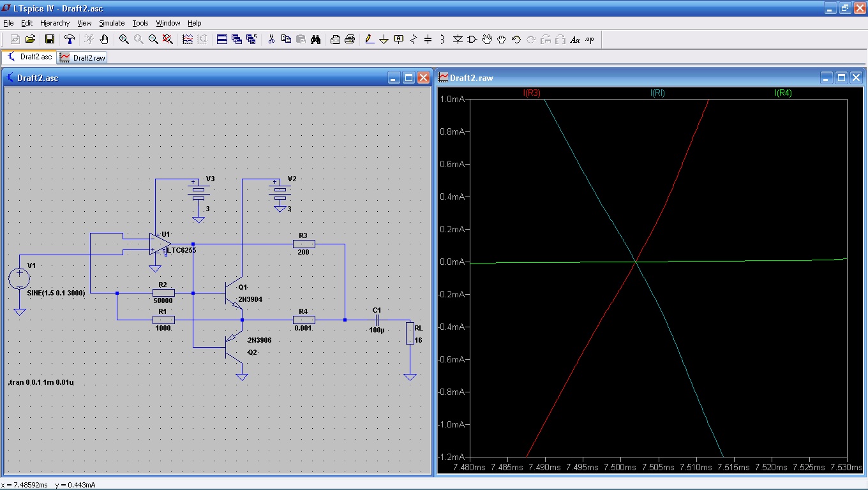Open the Control Panel hammer icon
This screenshot has height=490, width=868.
pyautogui.click(x=70, y=40)
